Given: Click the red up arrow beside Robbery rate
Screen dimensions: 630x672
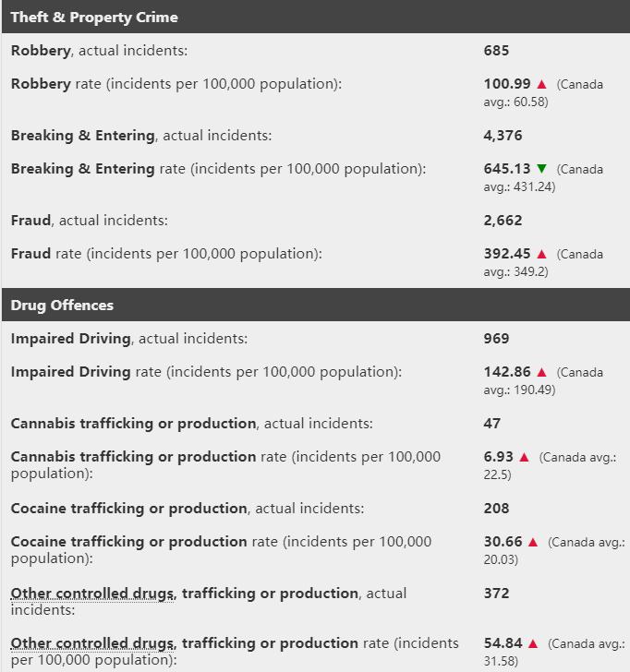Looking at the screenshot, I should [541, 85].
